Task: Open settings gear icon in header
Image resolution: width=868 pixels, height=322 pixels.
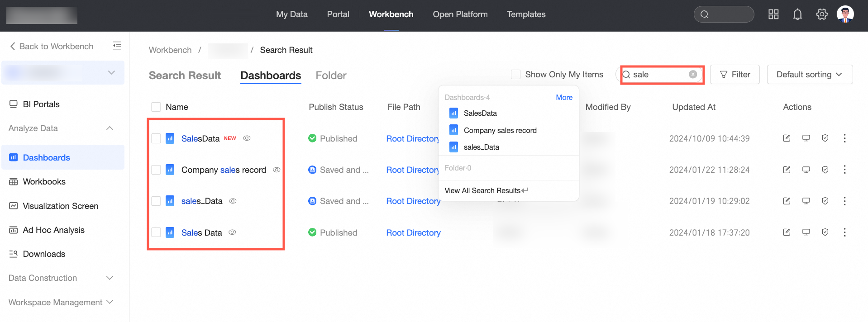Action: [x=822, y=14]
